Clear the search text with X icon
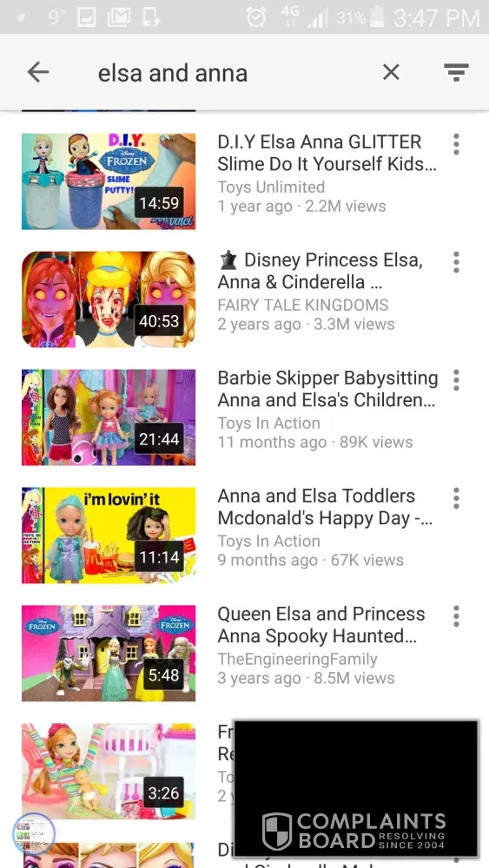 (x=391, y=72)
